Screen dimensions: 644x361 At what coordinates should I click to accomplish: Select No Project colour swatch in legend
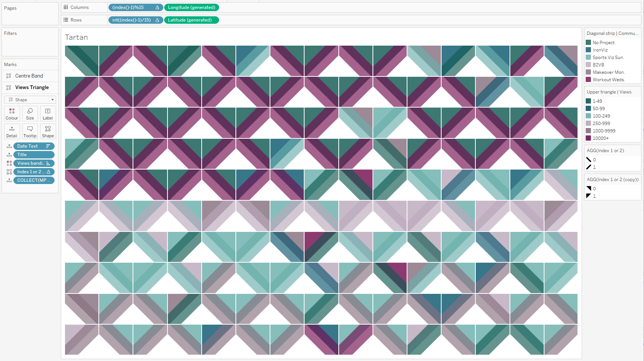coord(588,42)
